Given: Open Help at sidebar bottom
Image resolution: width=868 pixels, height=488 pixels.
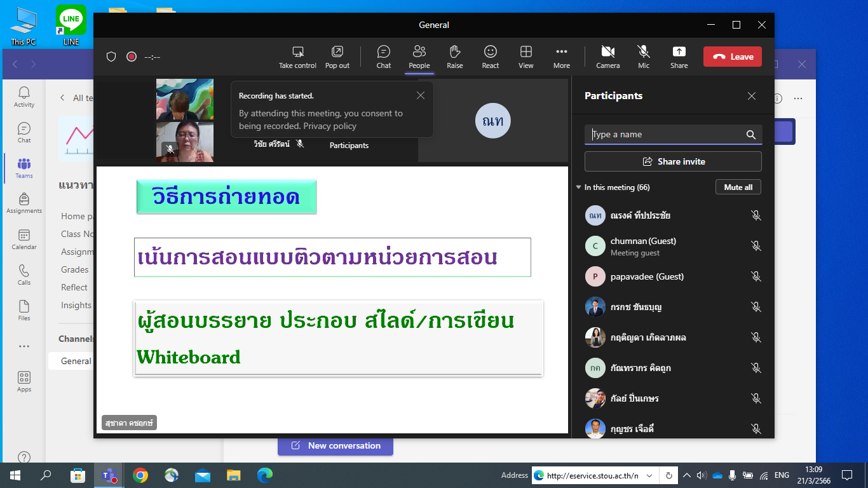Looking at the screenshot, I should (24, 457).
